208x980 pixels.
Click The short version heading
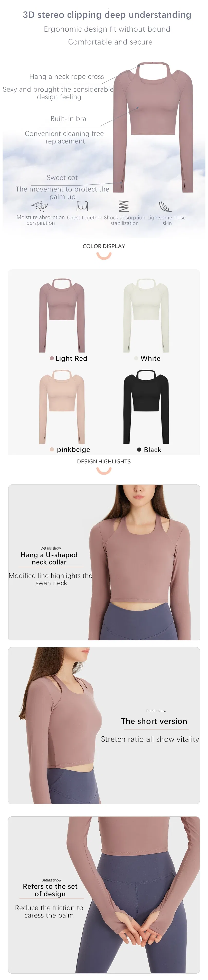(x=154, y=721)
